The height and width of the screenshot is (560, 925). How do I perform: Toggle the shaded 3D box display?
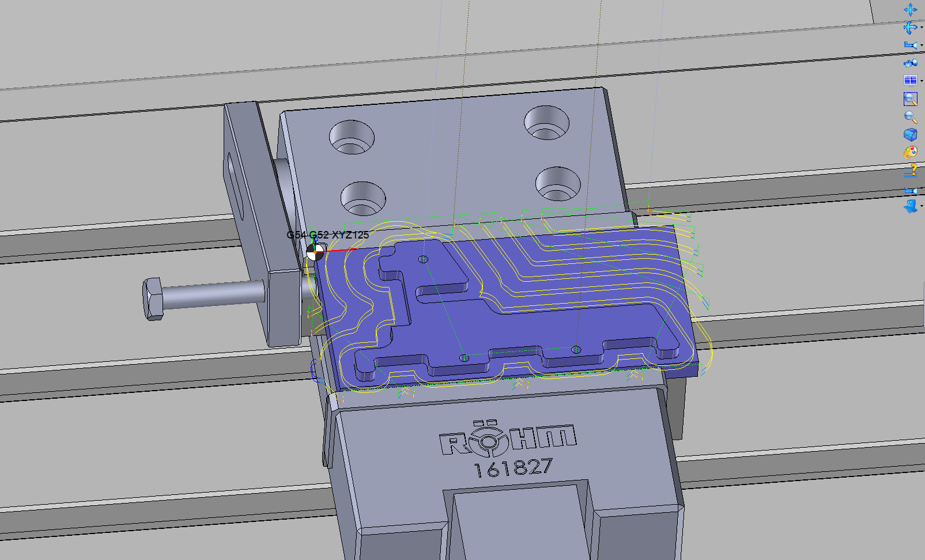pos(910,135)
